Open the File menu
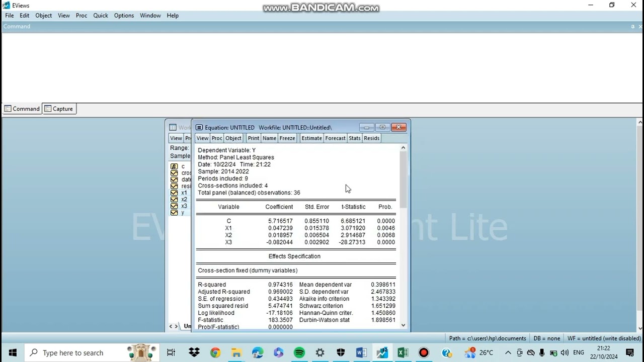The image size is (644, 362). point(10,16)
